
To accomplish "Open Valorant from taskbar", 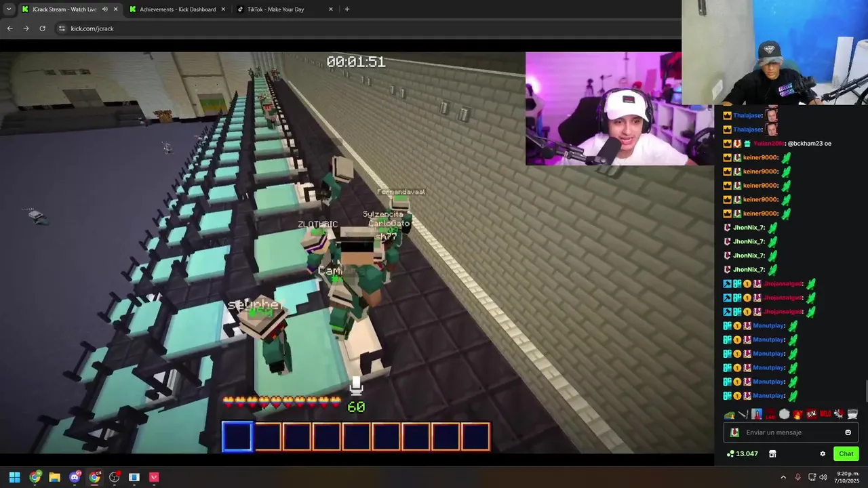I will coord(154,477).
